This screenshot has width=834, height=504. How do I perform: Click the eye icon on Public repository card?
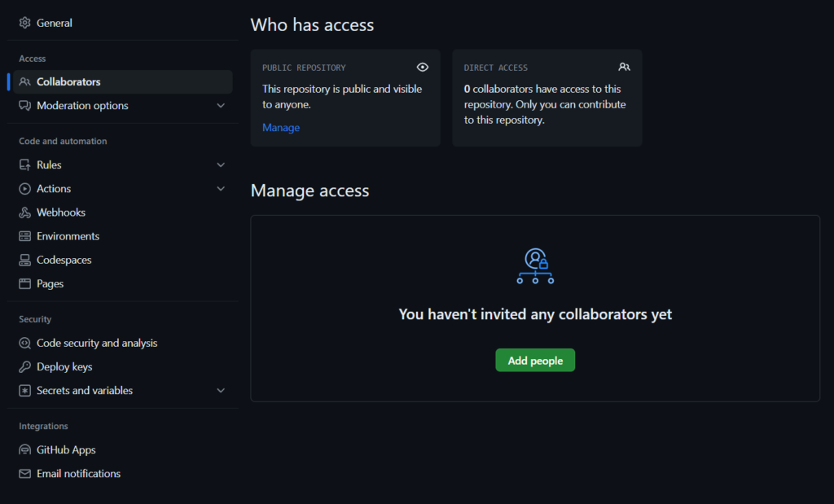[x=422, y=67]
